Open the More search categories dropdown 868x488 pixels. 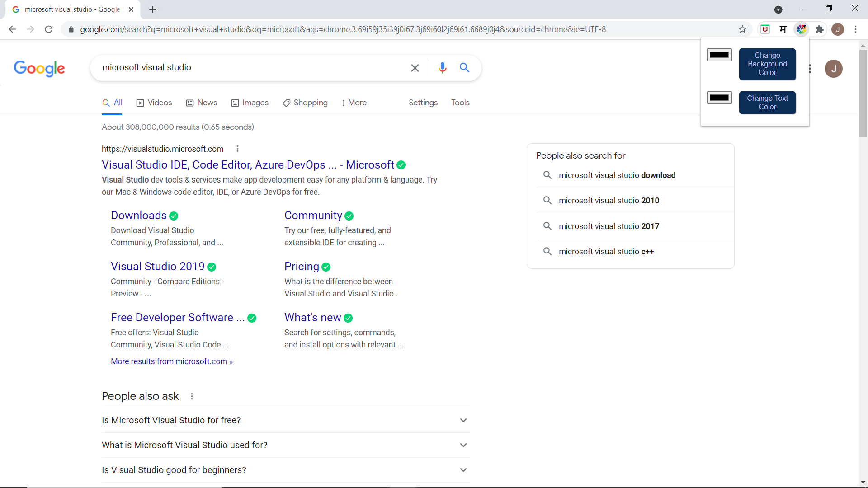click(x=354, y=103)
